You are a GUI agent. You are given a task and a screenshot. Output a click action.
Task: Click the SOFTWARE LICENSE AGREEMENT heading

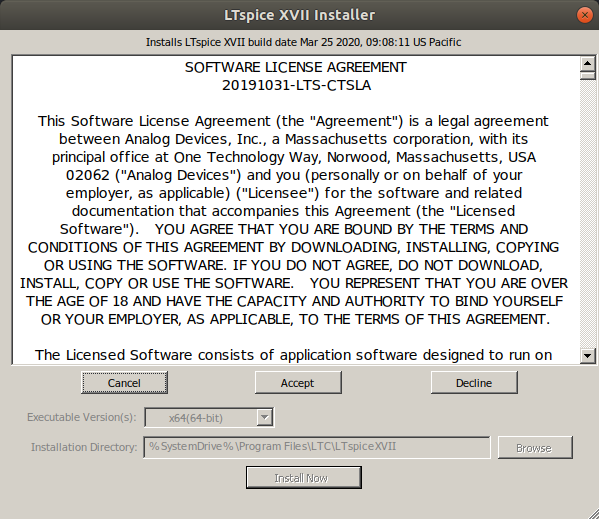pyautogui.click(x=296, y=67)
